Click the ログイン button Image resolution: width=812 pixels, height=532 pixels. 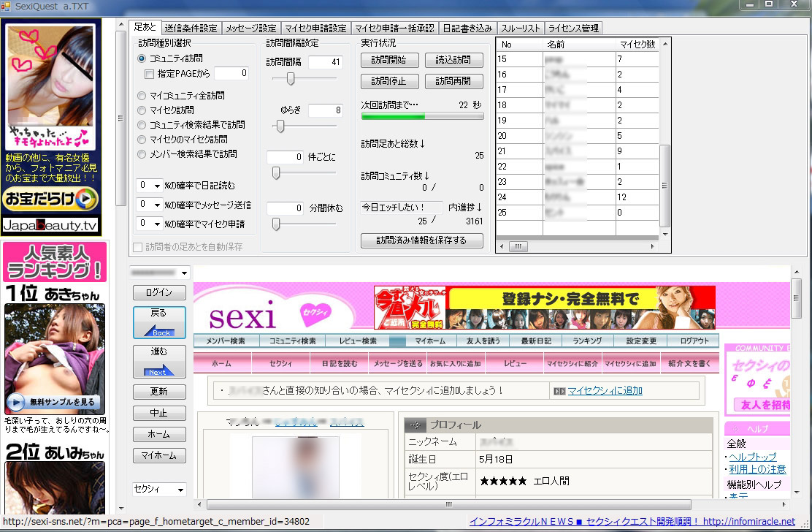click(x=159, y=293)
